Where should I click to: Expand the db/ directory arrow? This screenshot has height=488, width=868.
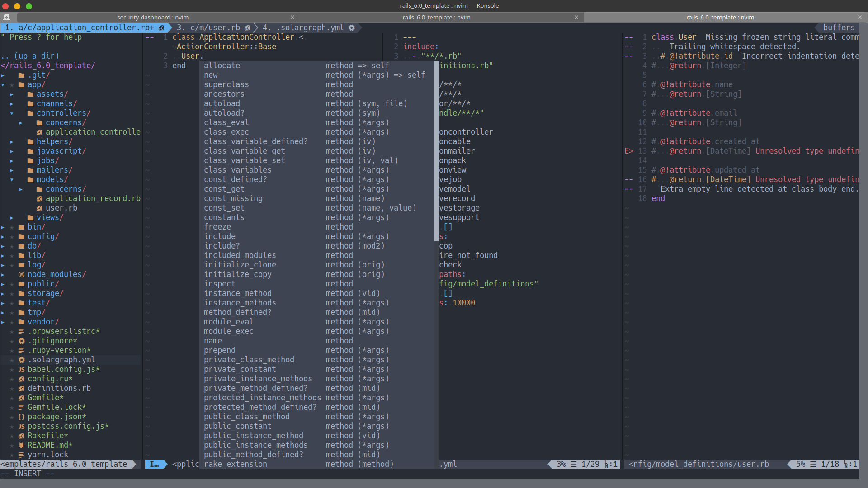[3, 246]
